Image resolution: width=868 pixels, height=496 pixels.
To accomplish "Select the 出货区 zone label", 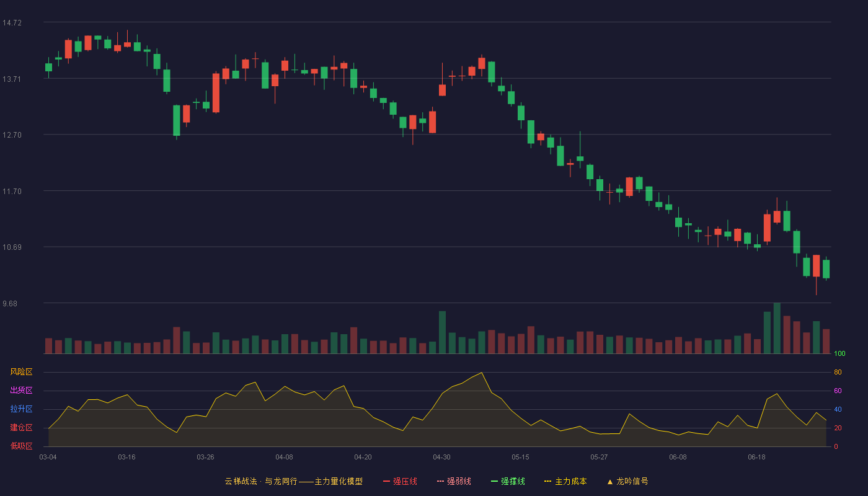I will point(22,391).
